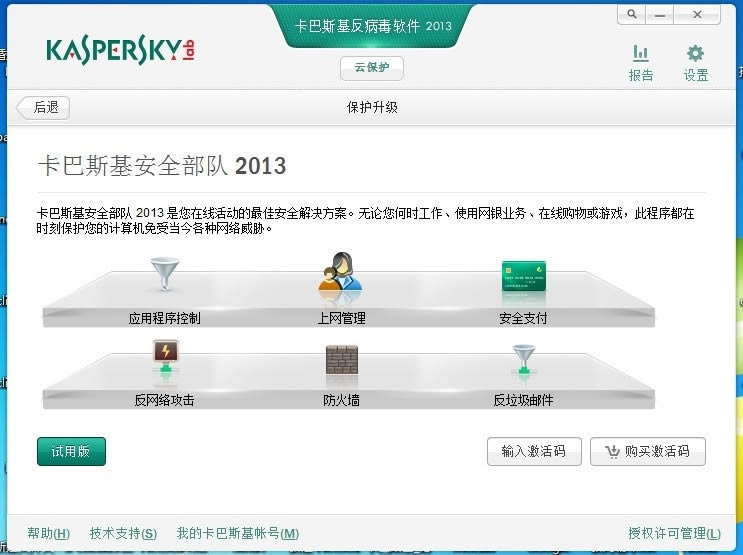The width and height of the screenshot is (743, 555).
Task: Click the 保护升级 page title
Action: [x=372, y=108]
